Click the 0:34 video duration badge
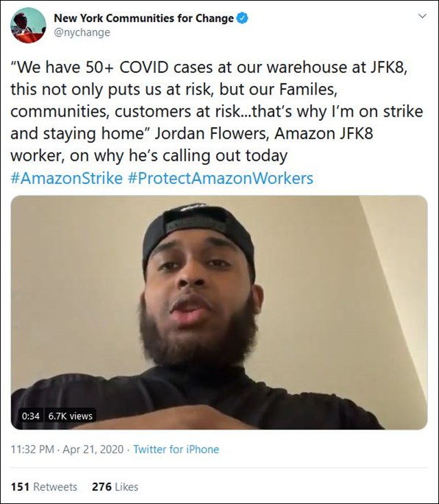This screenshot has width=439, height=504. 30,416
